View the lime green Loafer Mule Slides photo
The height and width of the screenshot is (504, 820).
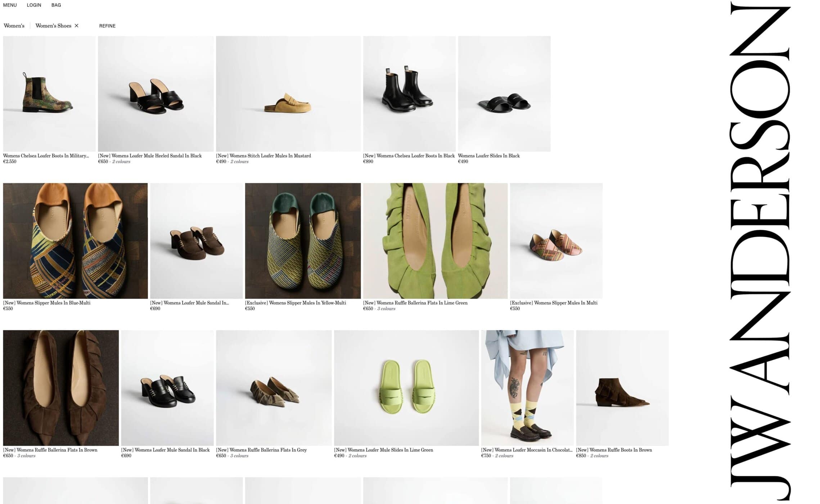pyautogui.click(x=406, y=388)
